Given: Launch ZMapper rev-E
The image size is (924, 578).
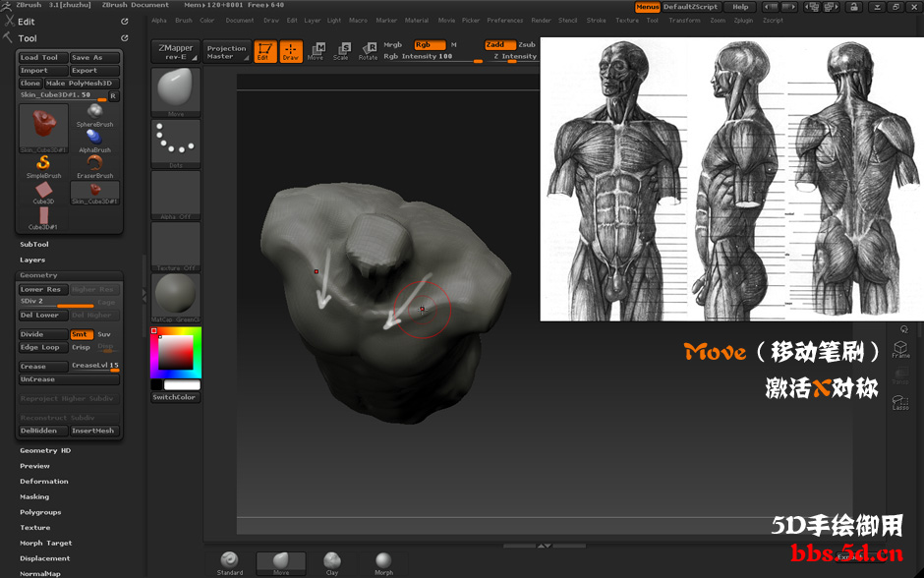Looking at the screenshot, I should (x=176, y=52).
